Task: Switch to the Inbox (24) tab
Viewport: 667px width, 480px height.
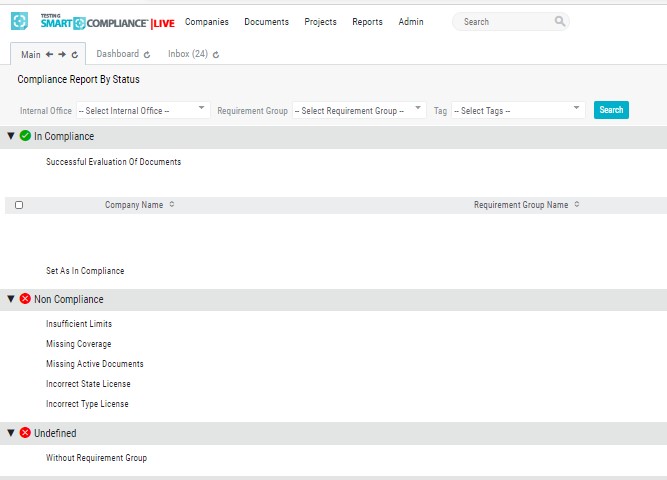Action: (x=188, y=54)
